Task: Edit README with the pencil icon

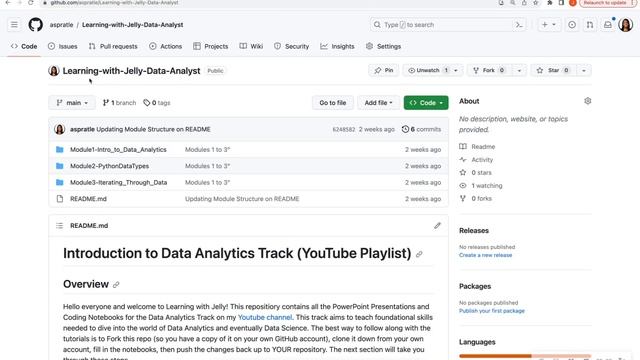Action: tap(437, 226)
